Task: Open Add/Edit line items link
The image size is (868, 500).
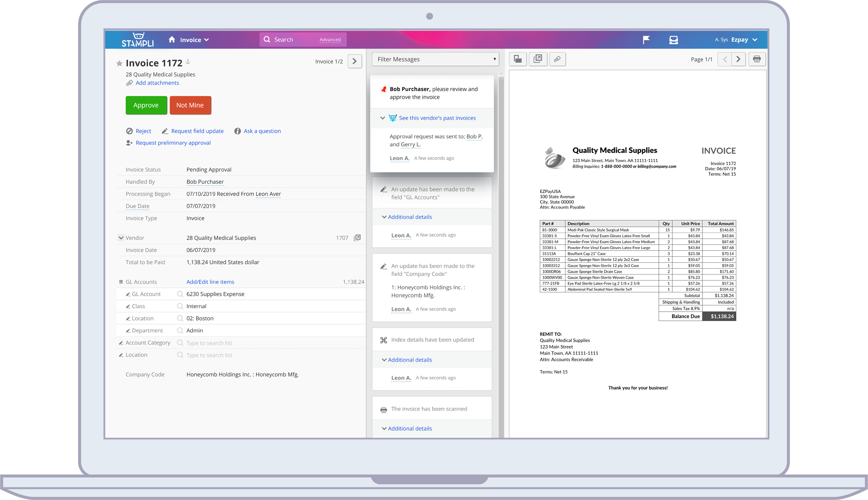Action: tap(210, 281)
